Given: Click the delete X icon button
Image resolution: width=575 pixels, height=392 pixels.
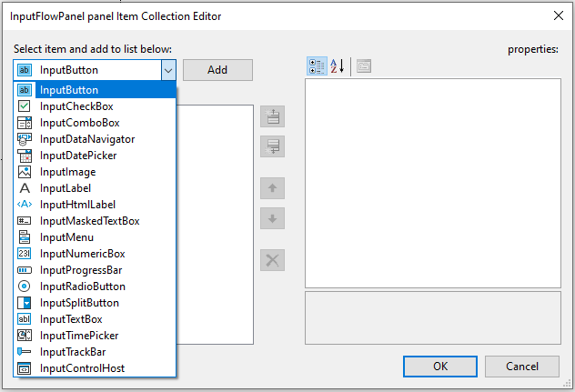Looking at the screenshot, I should [x=273, y=260].
